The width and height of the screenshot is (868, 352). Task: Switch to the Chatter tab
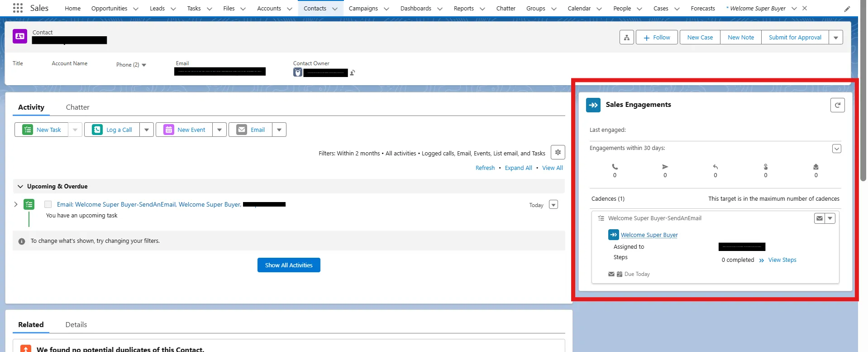[x=77, y=107]
